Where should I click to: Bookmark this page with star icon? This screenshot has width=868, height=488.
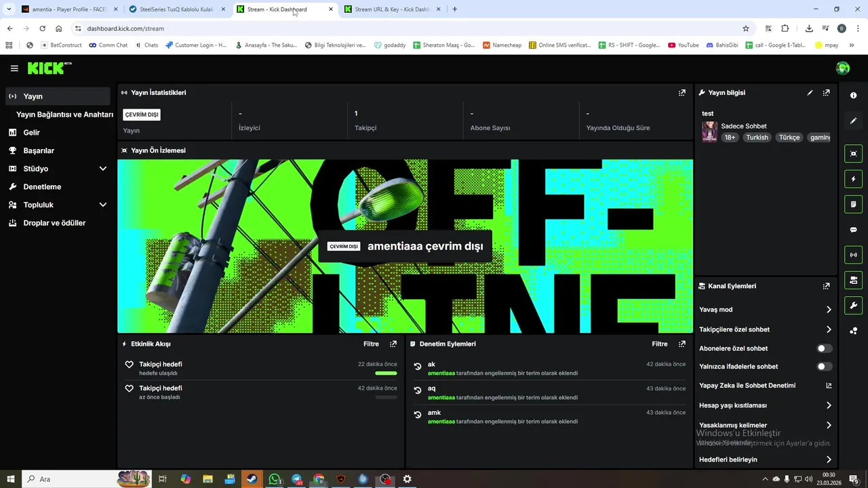[x=746, y=28]
